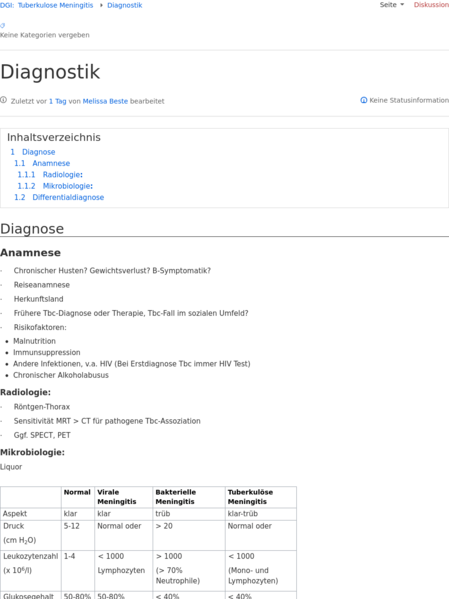Jump to '1.1.2 Mikrobiologie' in the contents

pos(55,186)
